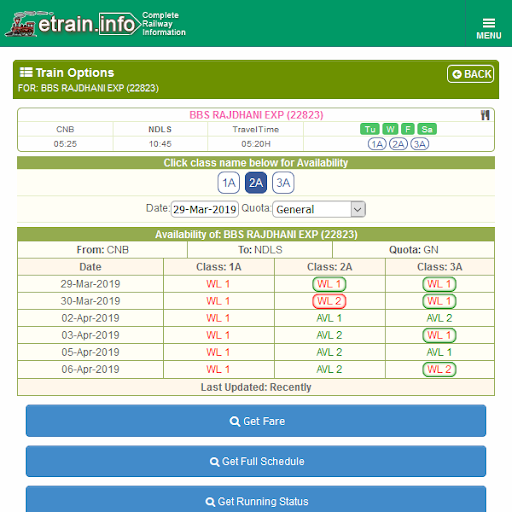
Task: Select the highlighted 2A class toggle
Action: point(256,183)
